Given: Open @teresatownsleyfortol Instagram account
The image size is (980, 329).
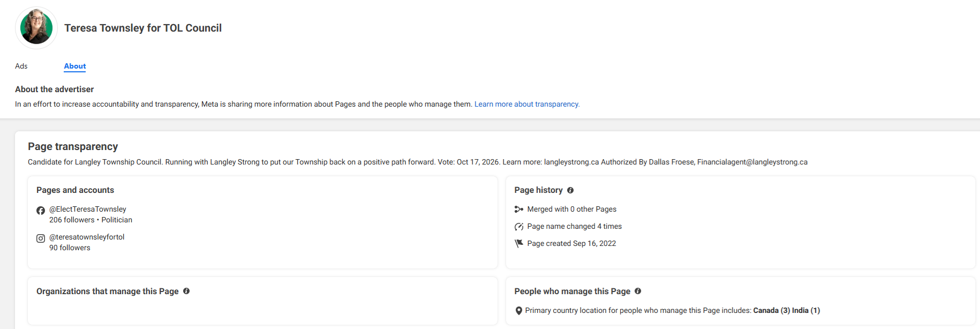Looking at the screenshot, I should [x=87, y=237].
